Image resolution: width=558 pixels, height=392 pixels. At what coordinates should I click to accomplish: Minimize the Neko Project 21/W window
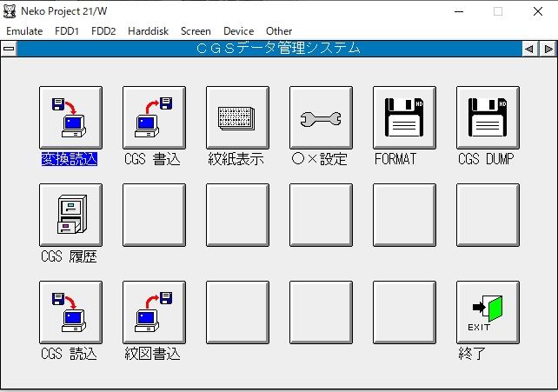tap(459, 12)
